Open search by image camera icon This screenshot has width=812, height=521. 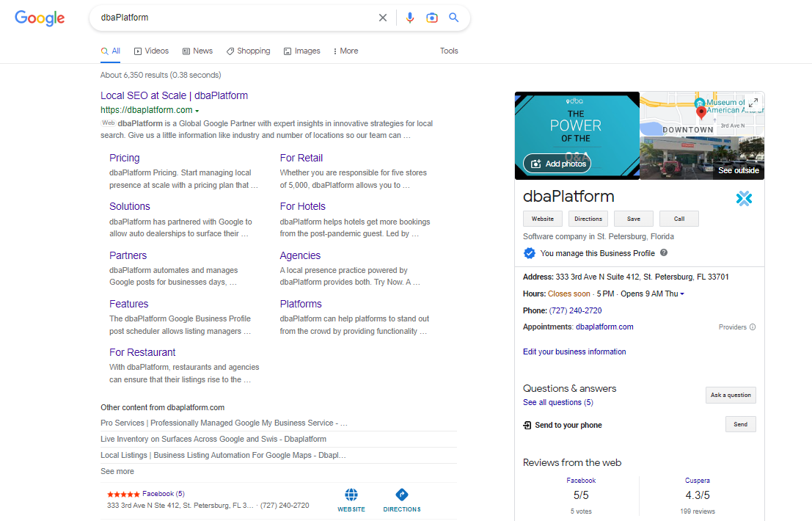click(x=432, y=18)
